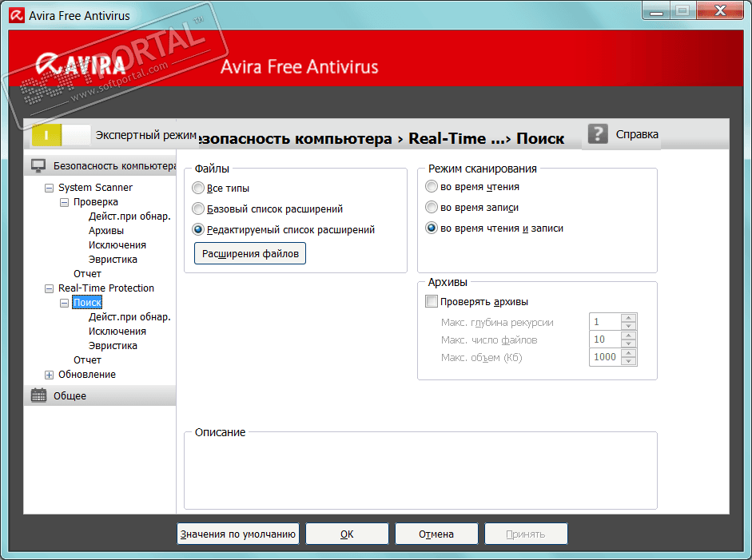Collapse the Real-Time Protection node

tap(49, 288)
